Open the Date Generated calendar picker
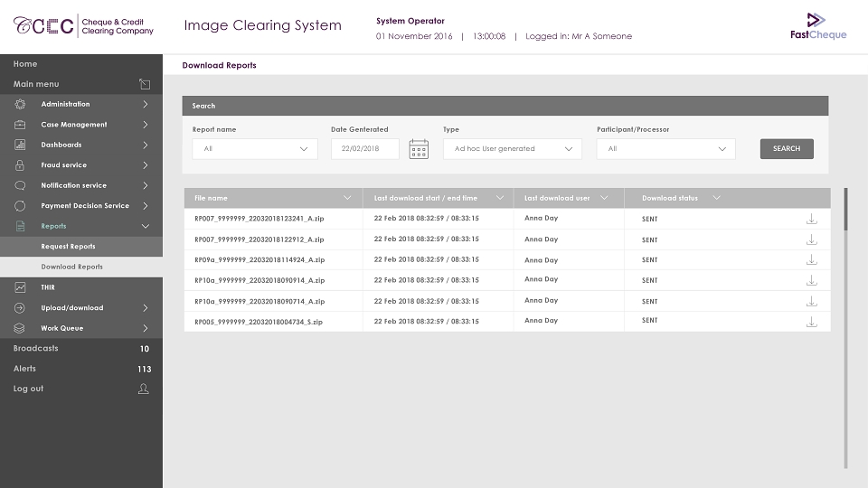868x488 pixels. 419,149
